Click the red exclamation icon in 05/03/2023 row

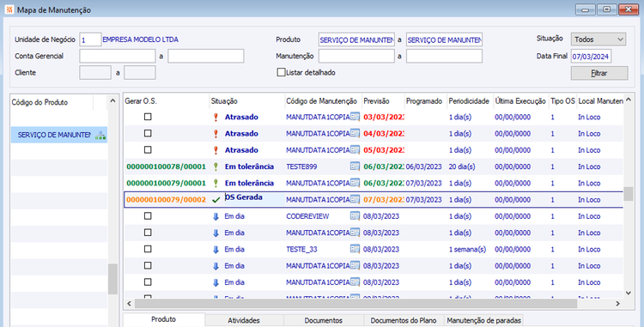[216, 150]
